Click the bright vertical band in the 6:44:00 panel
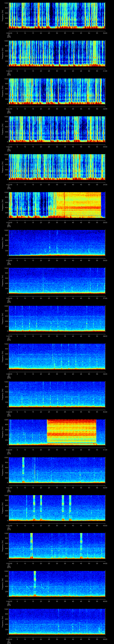 pos(35,584)
